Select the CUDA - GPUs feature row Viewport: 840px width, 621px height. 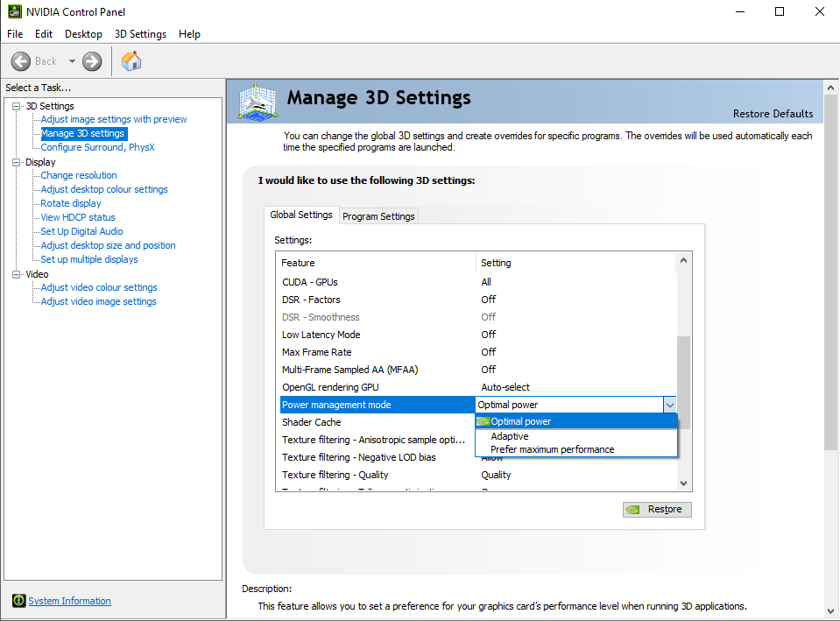point(478,282)
